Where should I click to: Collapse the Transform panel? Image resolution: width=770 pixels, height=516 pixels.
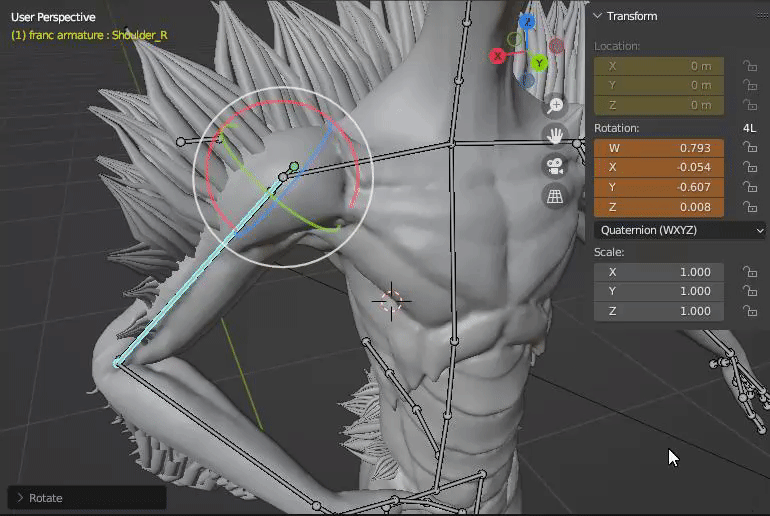598,16
